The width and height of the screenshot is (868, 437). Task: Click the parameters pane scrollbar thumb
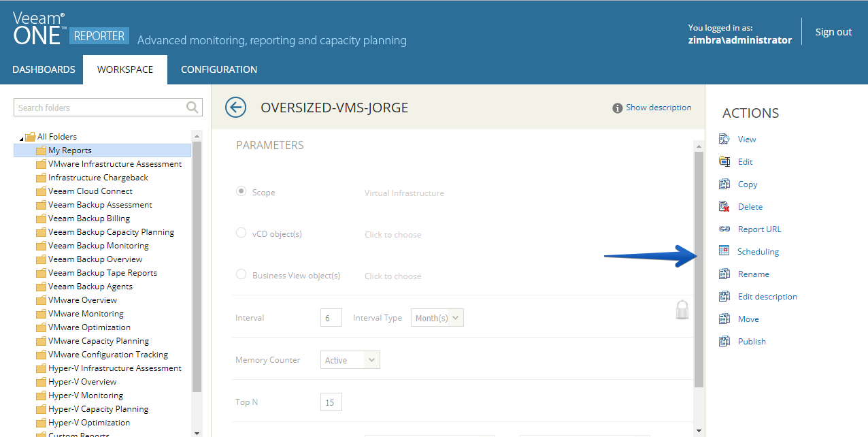(x=699, y=270)
